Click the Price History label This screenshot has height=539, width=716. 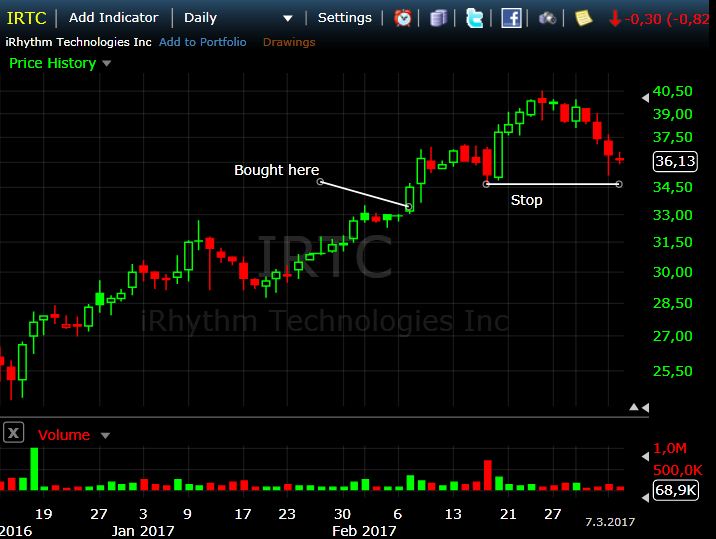coord(53,63)
